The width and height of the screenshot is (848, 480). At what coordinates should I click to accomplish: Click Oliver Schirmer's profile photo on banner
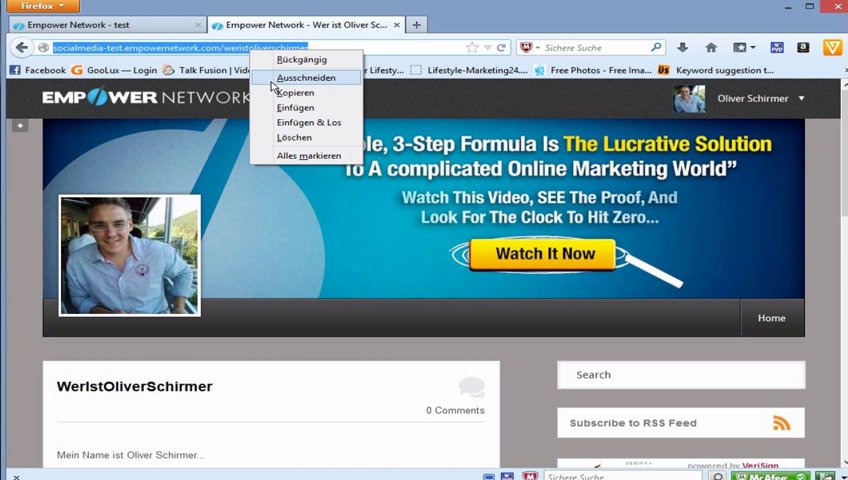point(129,255)
